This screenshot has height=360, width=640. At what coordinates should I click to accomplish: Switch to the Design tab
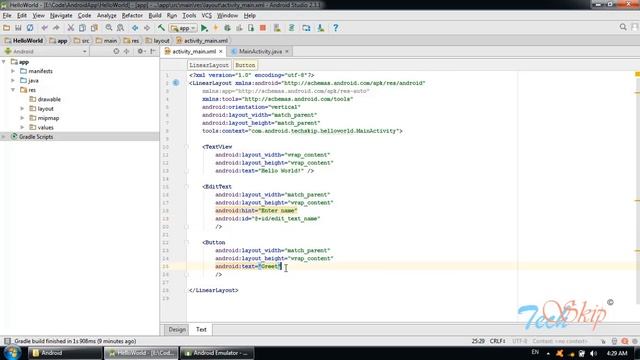[x=177, y=329]
